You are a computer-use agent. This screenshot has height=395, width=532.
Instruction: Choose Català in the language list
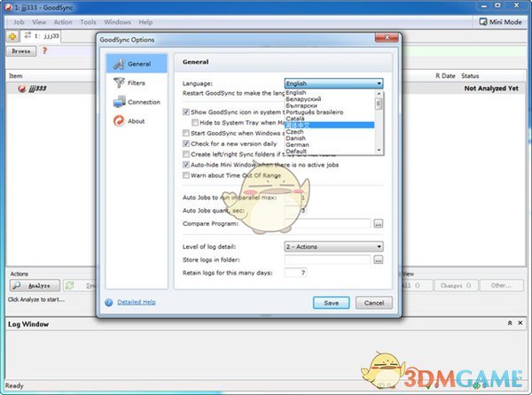[330, 119]
